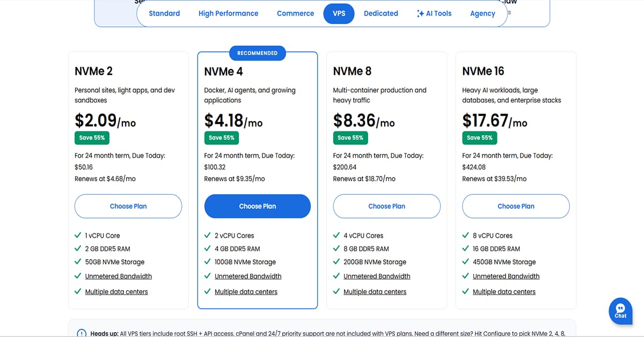The width and height of the screenshot is (644, 337).
Task: Choose the recommended NVMe 4 plan
Action: [258, 206]
